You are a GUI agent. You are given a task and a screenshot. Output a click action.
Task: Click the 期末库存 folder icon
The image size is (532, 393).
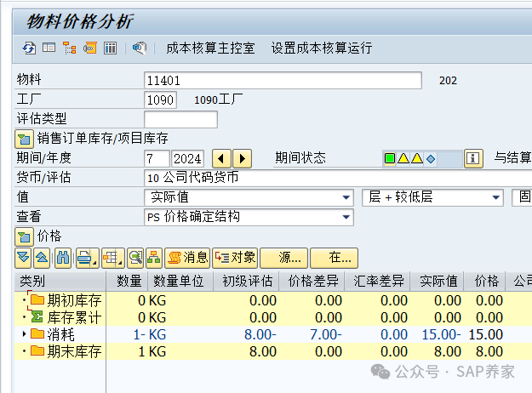click(37, 350)
